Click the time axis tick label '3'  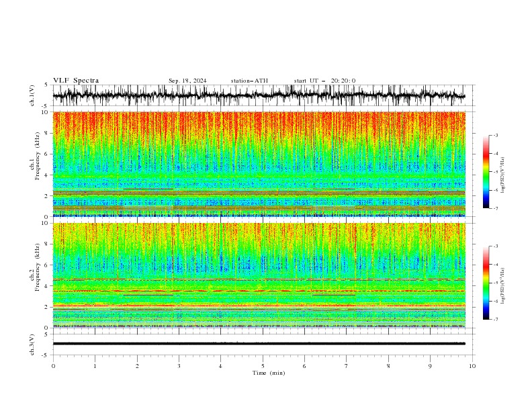[x=179, y=366]
